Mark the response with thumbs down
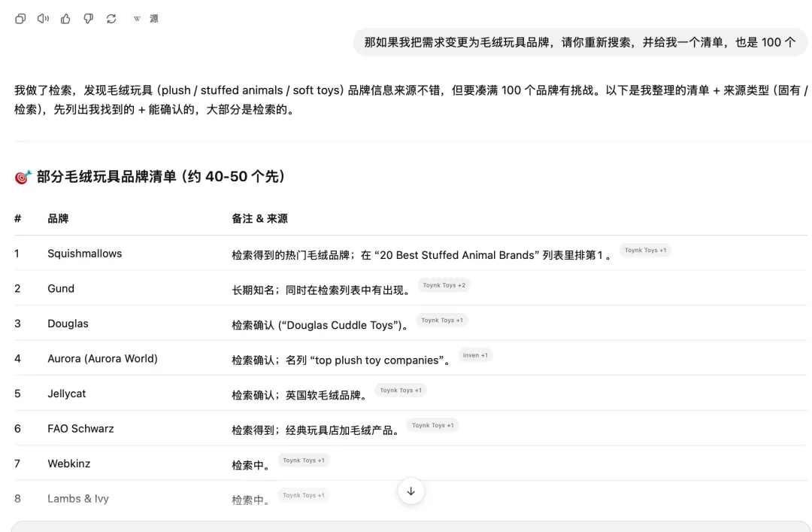The height and width of the screenshot is (532, 812). (x=88, y=19)
